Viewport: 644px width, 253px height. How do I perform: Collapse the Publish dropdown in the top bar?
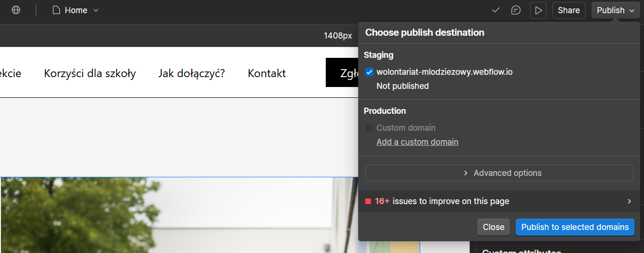point(615,10)
